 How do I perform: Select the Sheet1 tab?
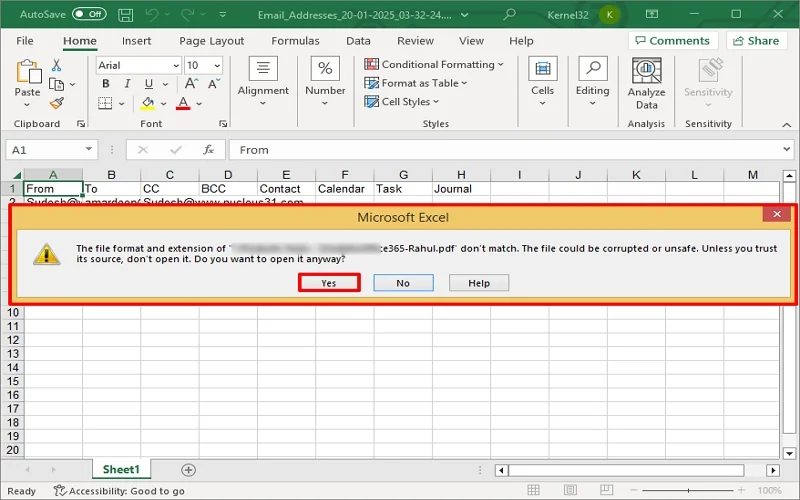pos(121,469)
